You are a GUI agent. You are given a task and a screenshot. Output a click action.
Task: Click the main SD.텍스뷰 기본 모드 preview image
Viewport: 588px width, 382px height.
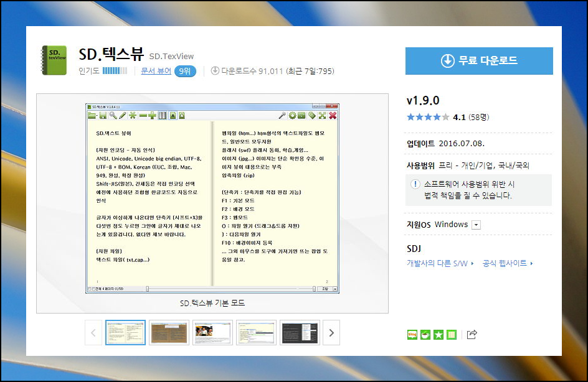212,198
